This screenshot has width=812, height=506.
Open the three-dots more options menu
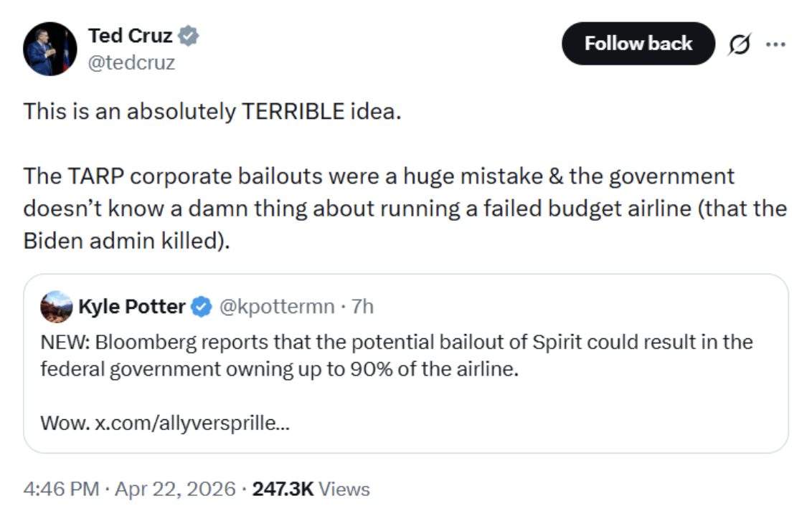click(776, 44)
